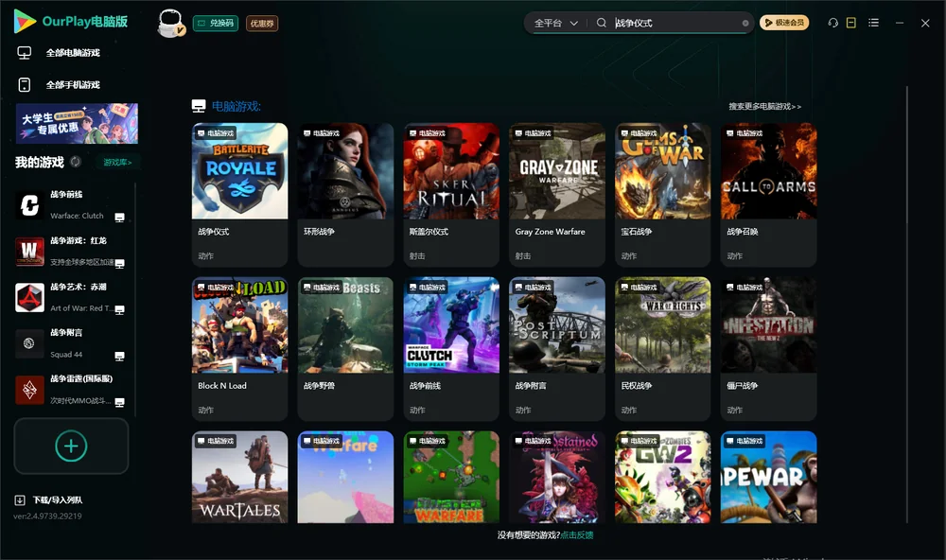946x560 pixels.
Task: Open the 环形战争 game card
Action: pyautogui.click(x=345, y=194)
